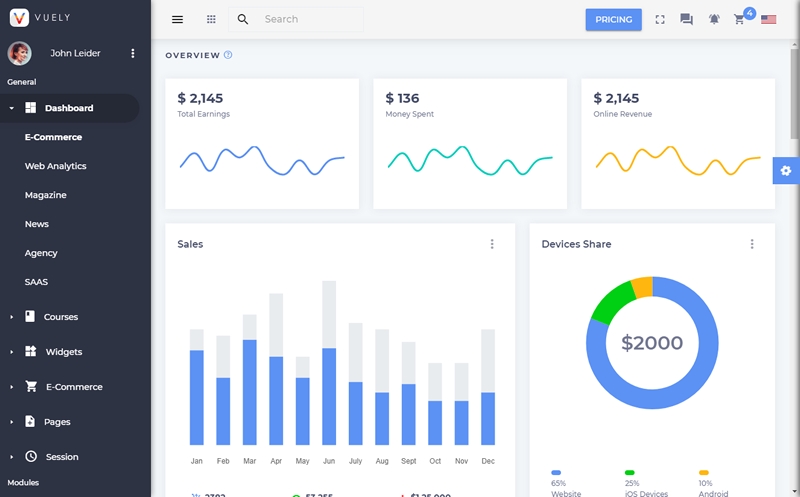Open the apps grid quick links icon
The height and width of the screenshot is (497, 800).
click(211, 19)
